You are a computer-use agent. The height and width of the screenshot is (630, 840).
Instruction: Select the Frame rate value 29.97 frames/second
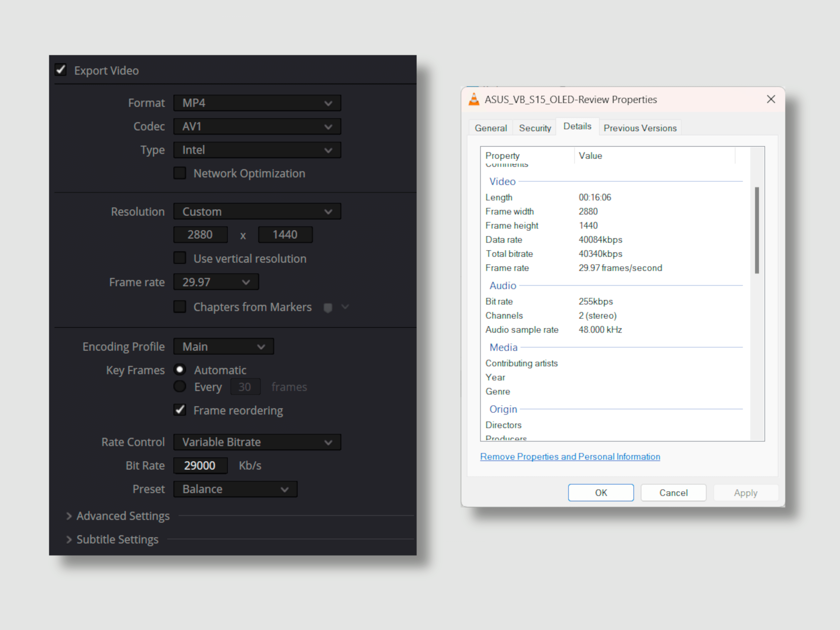(620, 268)
